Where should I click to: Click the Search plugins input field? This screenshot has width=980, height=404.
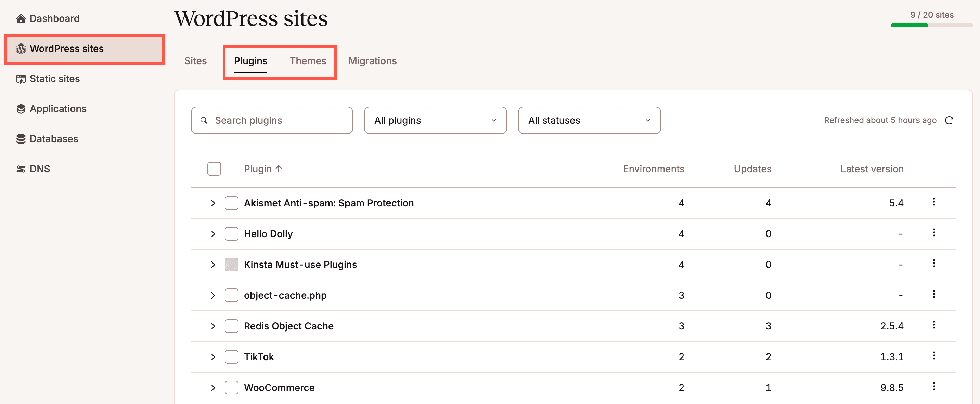coord(272,120)
